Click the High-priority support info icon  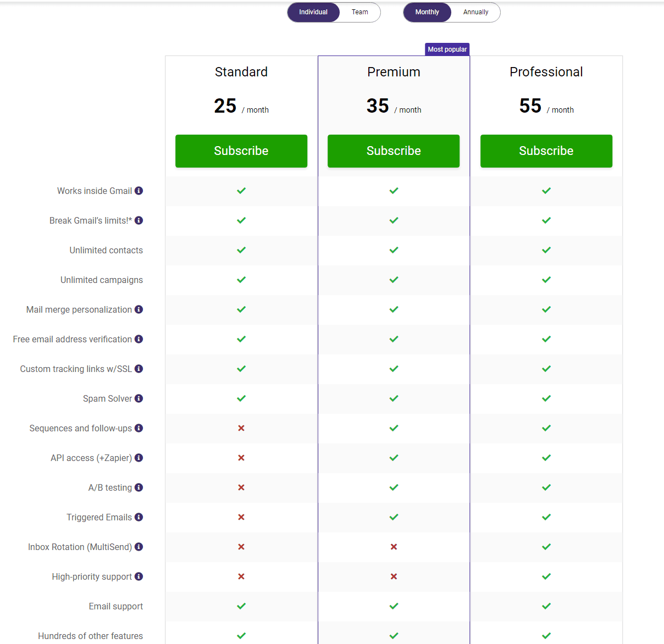coord(139,576)
